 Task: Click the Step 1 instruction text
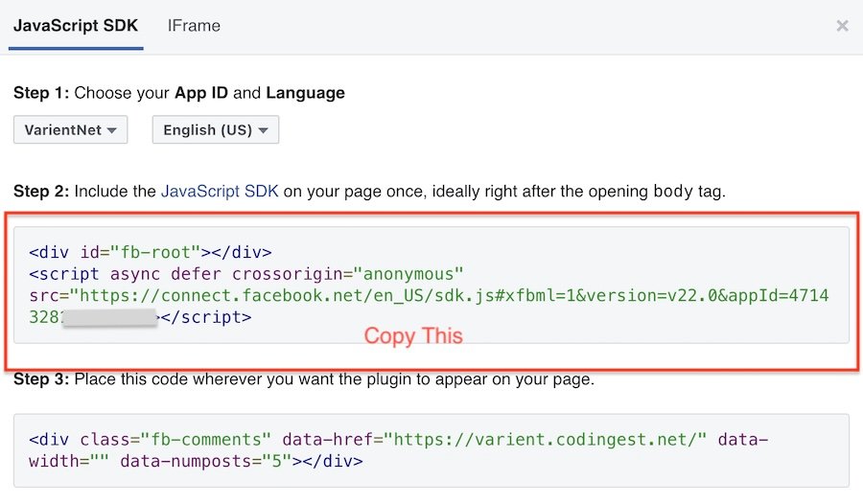[179, 94]
